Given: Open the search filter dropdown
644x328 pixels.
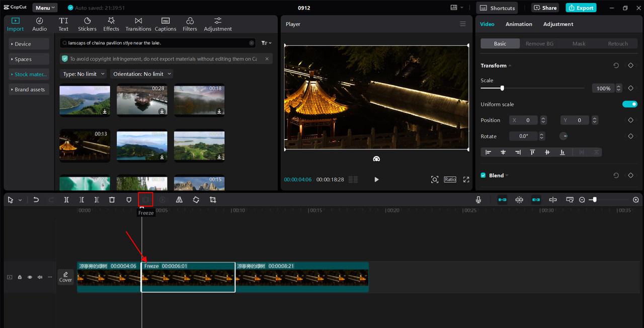Looking at the screenshot, I should [266, 43].
